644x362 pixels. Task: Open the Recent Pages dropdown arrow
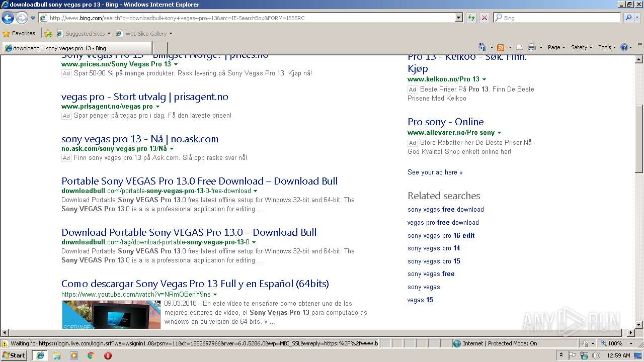[x=33, y=18]
